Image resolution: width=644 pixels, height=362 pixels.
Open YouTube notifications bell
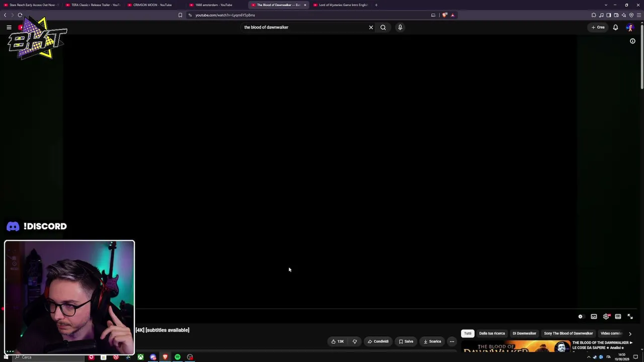coord(615,27)
